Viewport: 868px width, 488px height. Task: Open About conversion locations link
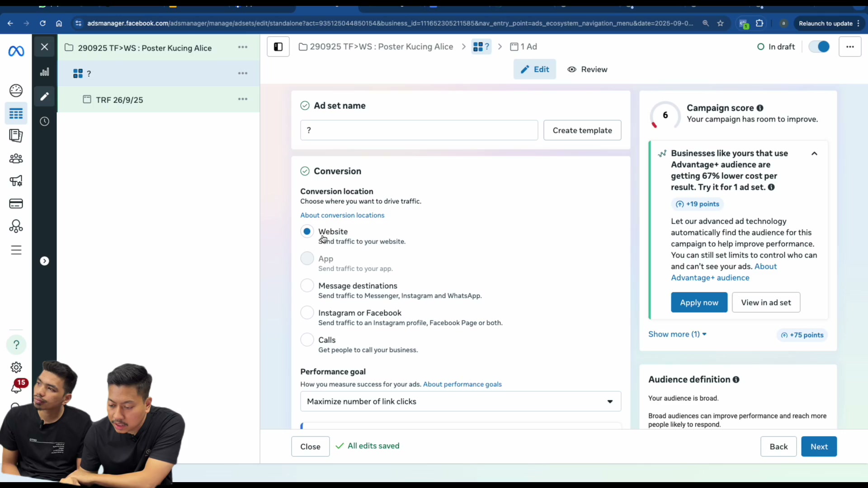pos(342,216)
